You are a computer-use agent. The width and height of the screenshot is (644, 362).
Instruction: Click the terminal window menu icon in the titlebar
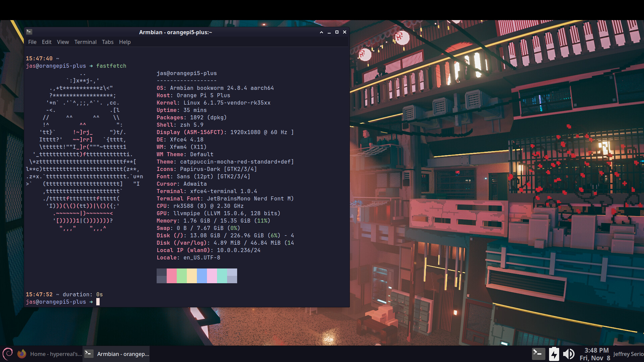click(29, 32)
